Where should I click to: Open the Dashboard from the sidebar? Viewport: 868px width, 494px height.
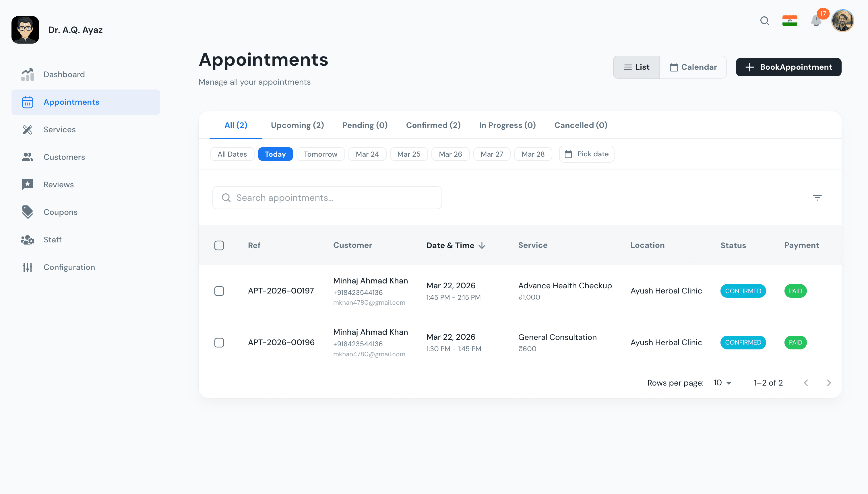tap(64, 74)
